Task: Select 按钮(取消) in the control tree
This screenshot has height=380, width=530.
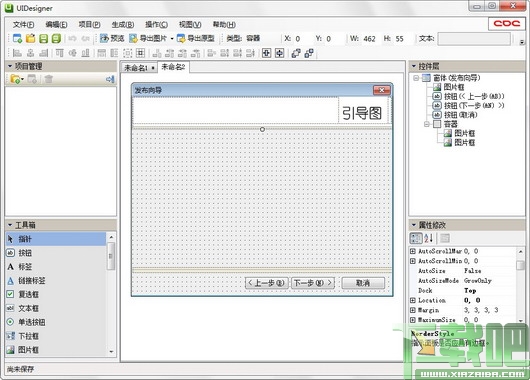Action: coord(460,115)
